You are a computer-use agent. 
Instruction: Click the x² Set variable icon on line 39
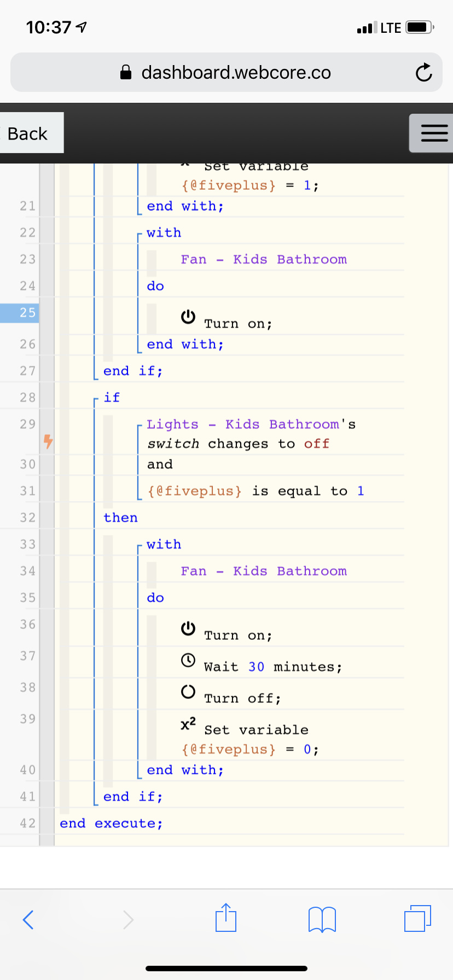pos(188,724)
